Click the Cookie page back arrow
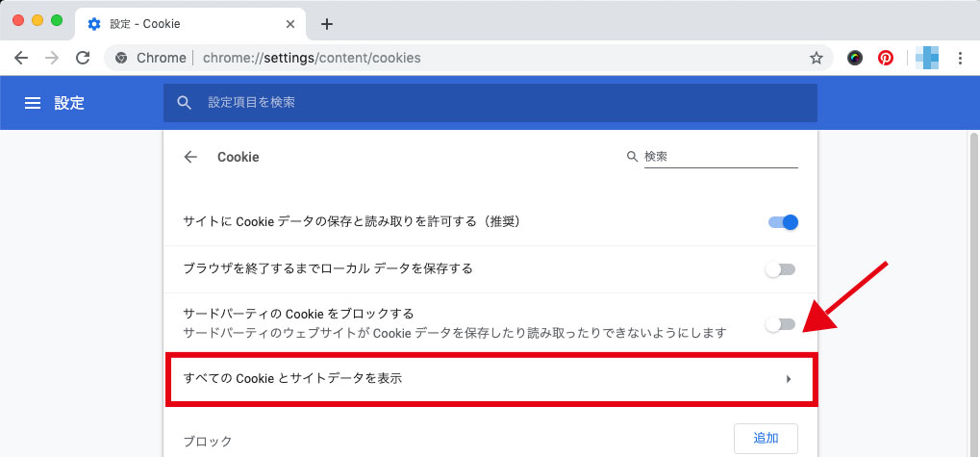 pyautogui.click(x=190, y=157)
